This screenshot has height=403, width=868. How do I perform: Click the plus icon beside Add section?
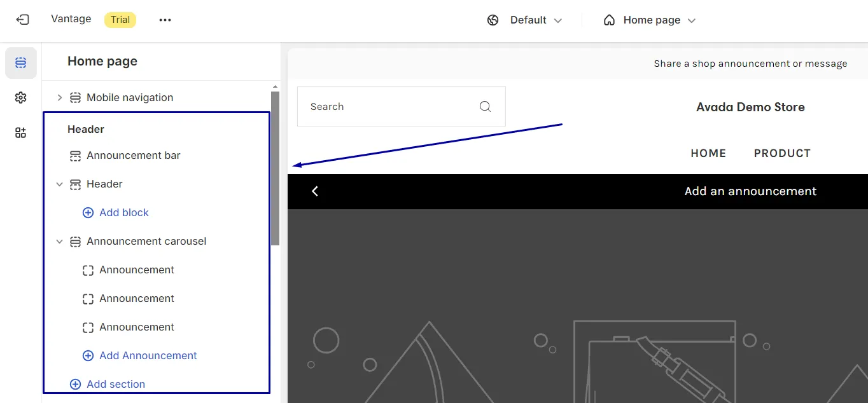(75, 385)
